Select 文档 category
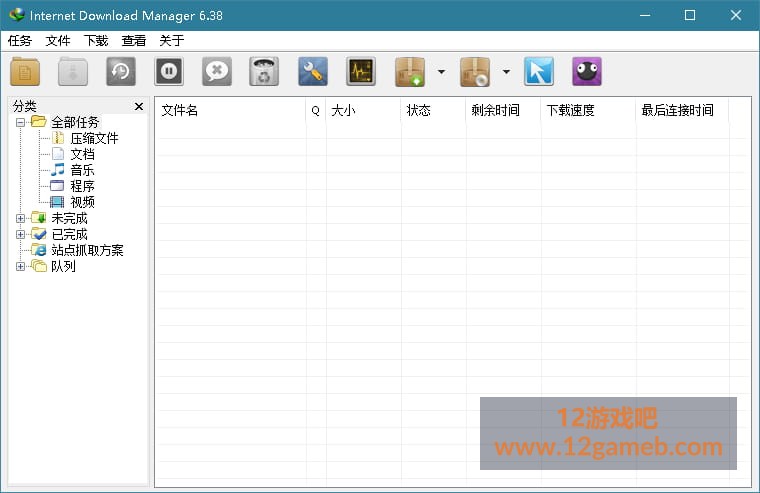Image resolution: width=760 pixels, height=493 pixels. tap(82, 154)
